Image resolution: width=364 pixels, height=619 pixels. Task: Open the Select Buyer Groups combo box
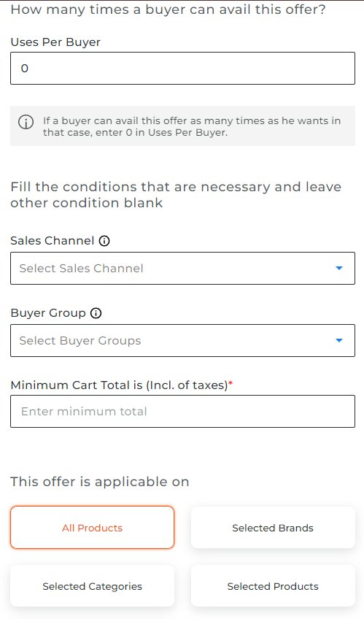coord(182,341)
